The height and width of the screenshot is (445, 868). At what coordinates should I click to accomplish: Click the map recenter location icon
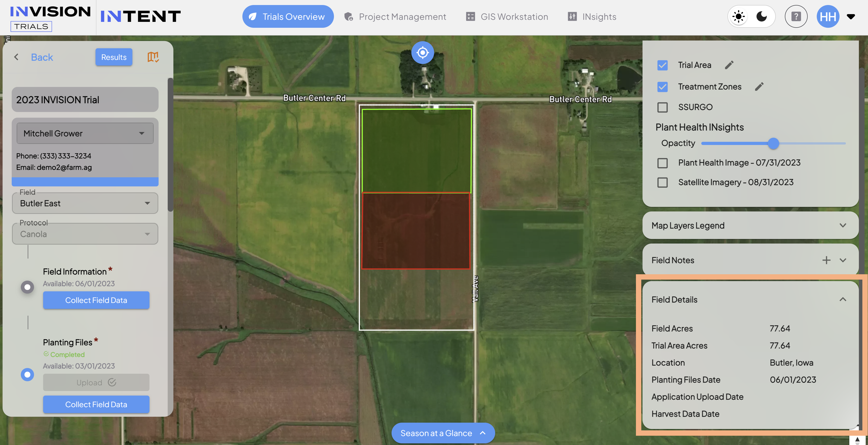422,53
